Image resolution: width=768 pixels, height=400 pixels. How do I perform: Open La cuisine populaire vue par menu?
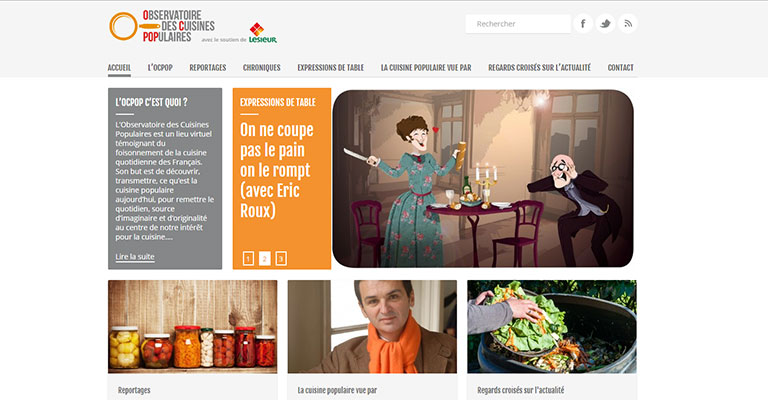tap(426, 68)
